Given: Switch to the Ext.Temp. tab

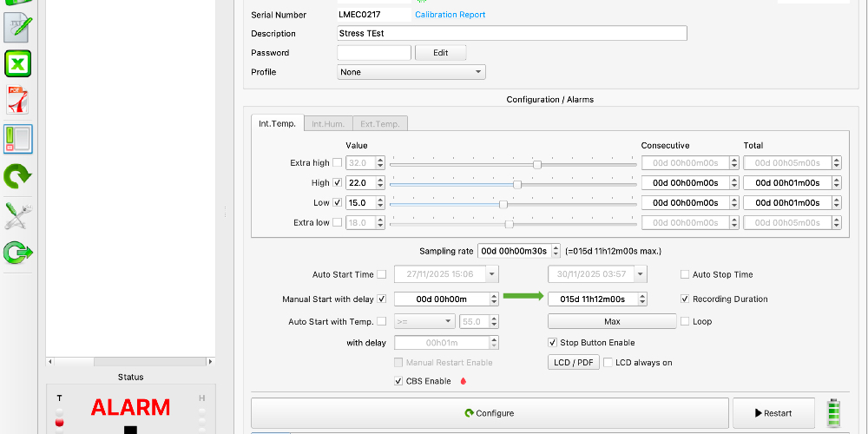Looking at the screenshot, I should (x=380, y=124).
